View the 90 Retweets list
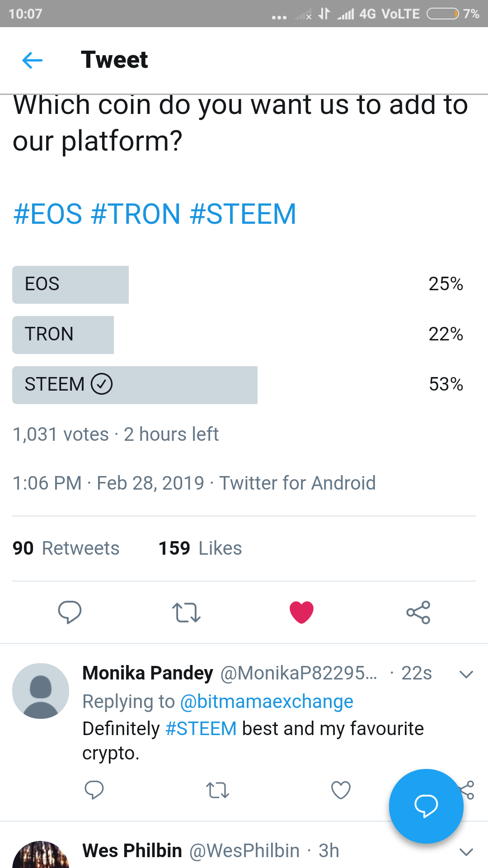This screenshot has width=488, height=868. [66, 548]
